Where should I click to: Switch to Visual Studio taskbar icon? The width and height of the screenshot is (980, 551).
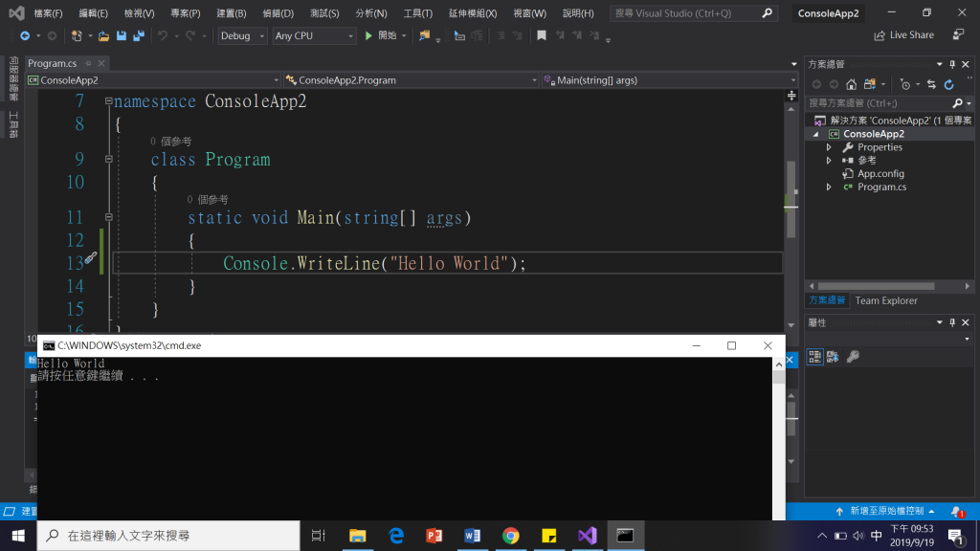[588, 536]
